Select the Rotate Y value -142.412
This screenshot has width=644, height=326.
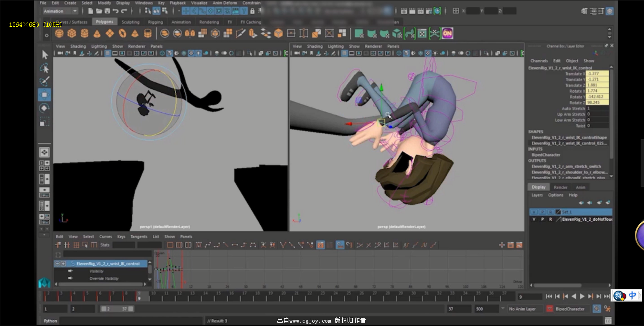(x=597, y=97)
